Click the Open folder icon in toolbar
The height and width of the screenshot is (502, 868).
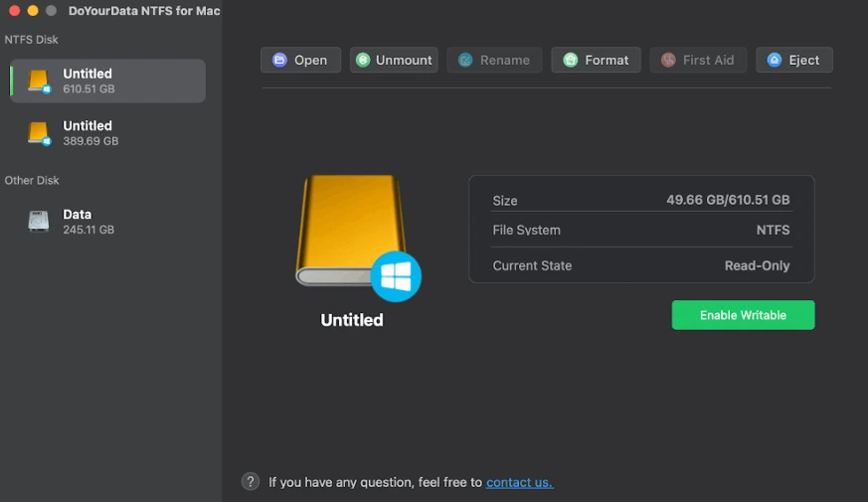[x=279, y=61]
